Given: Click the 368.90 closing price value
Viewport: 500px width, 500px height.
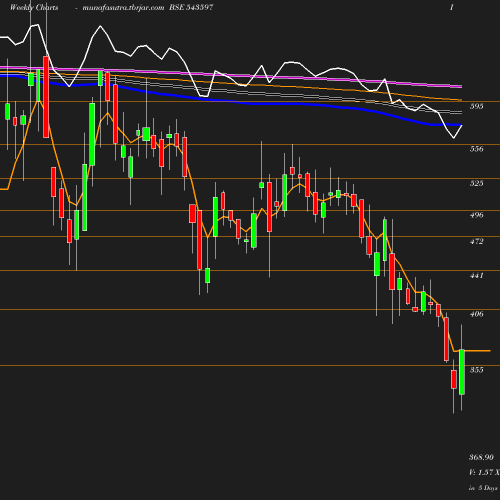Looking at the screenshot, I should [x=481, y=457].
